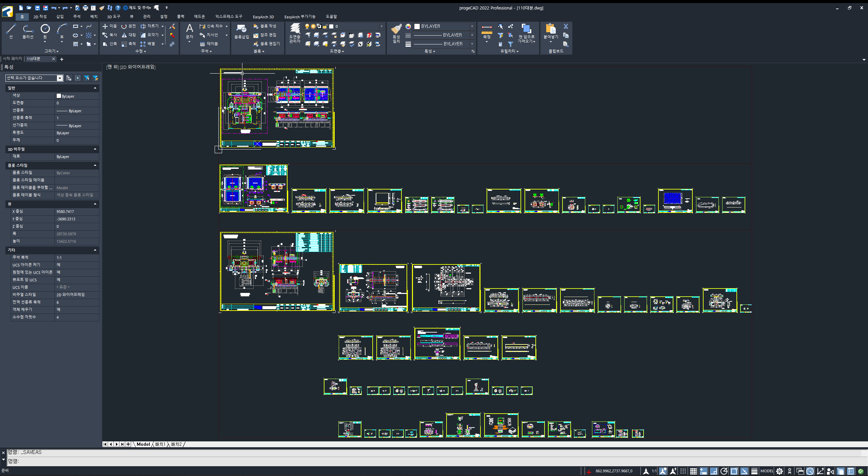The width and height of the screenshot is (868, 476).
Task: Collapse the 일반 (General) properties section
Action: (x=95, y=88)
